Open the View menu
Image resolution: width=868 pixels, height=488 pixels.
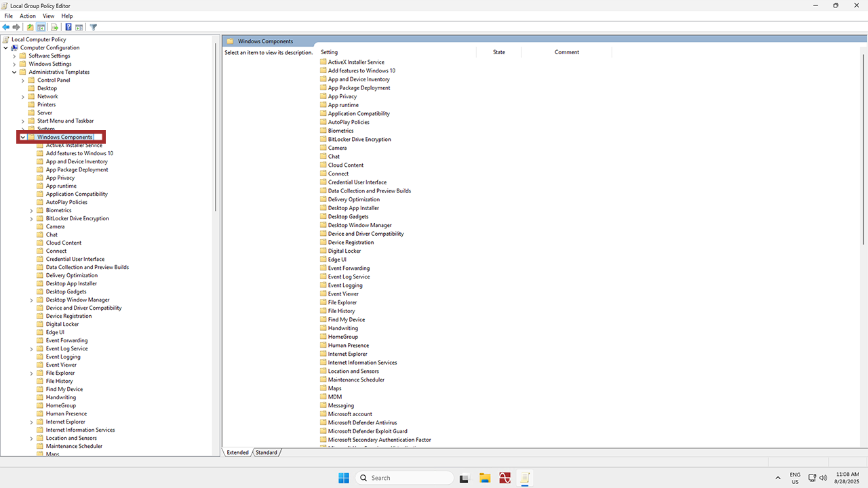(x=48, y=16)
